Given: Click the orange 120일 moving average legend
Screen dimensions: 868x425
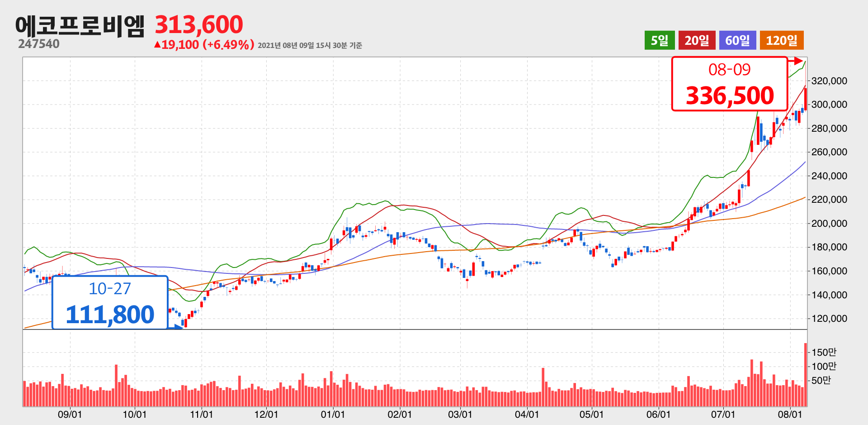Looking at the screenshot, I should (782, 40).
